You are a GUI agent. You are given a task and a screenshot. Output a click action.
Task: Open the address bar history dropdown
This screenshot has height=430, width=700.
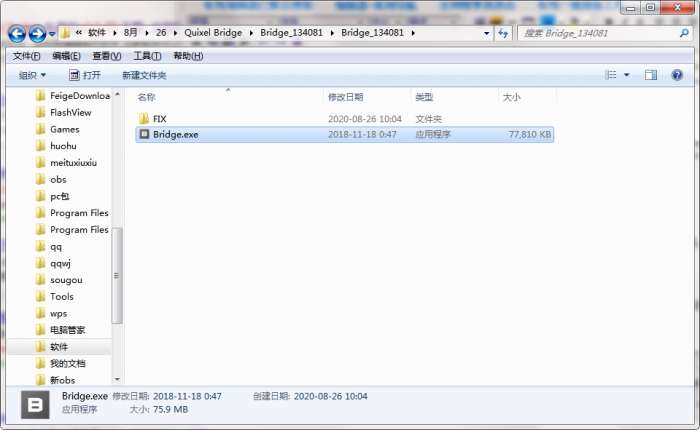(x=487, y=33)
